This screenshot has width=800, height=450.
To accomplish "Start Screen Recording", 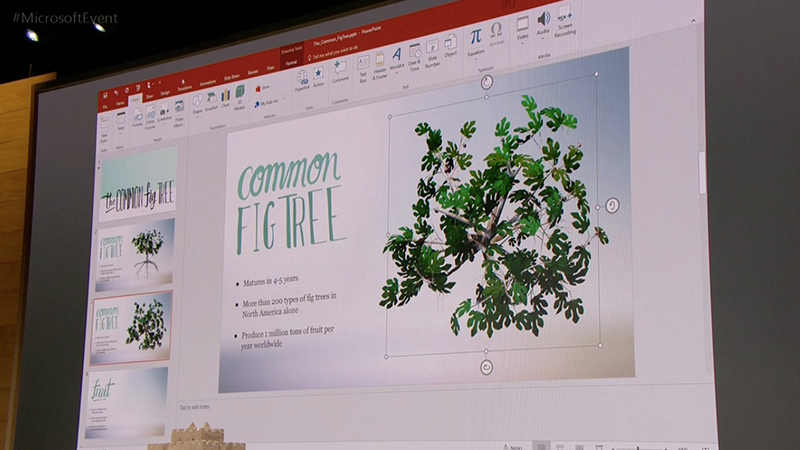I will (565, 23).
